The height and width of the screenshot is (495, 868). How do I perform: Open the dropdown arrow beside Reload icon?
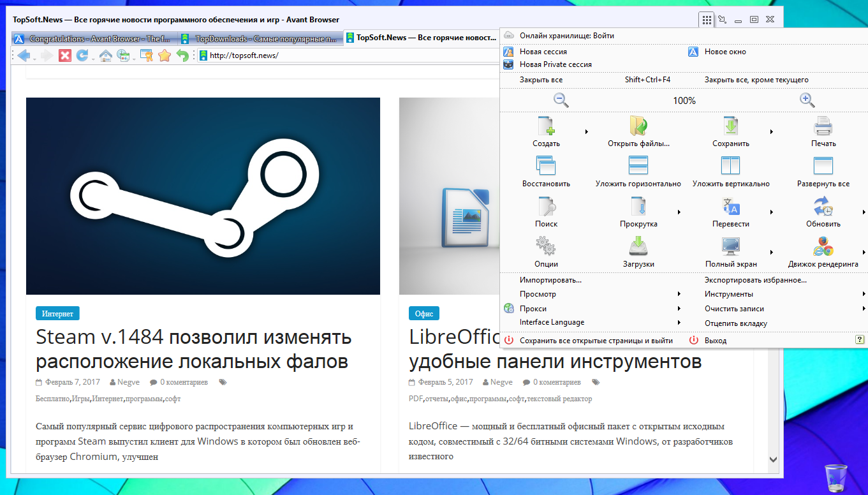[x=93, y=59]
